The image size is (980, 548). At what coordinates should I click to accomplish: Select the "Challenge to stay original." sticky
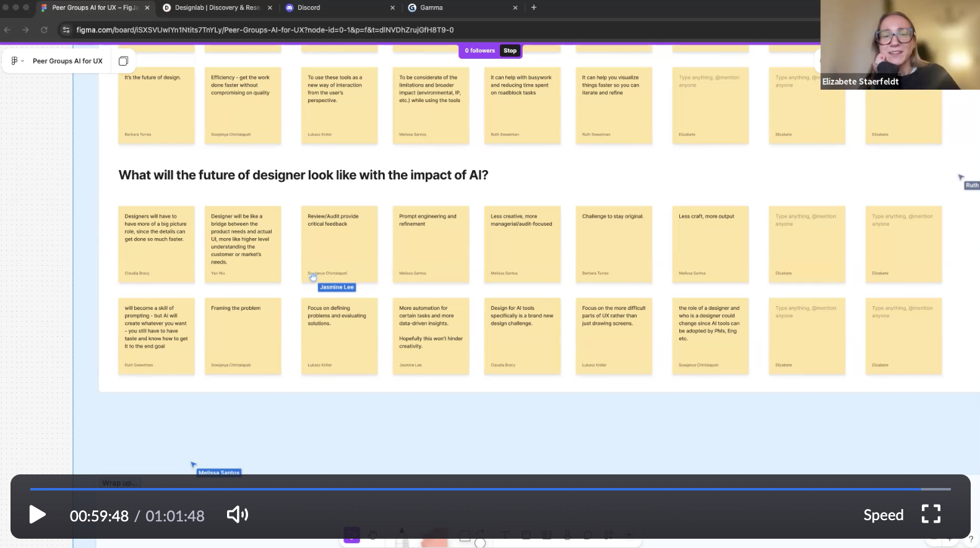point(614,244)
